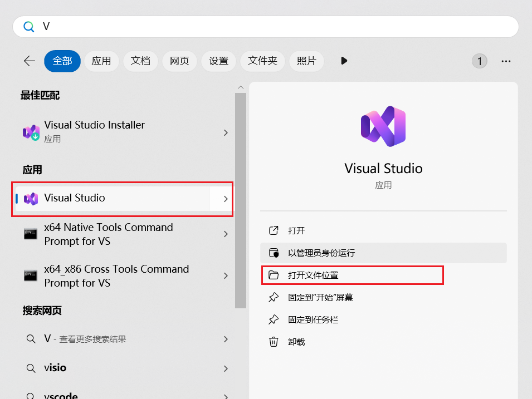Click the search icon beside visio
The height and width of the screenshot is (399, 532).
[x=31, y=368]
